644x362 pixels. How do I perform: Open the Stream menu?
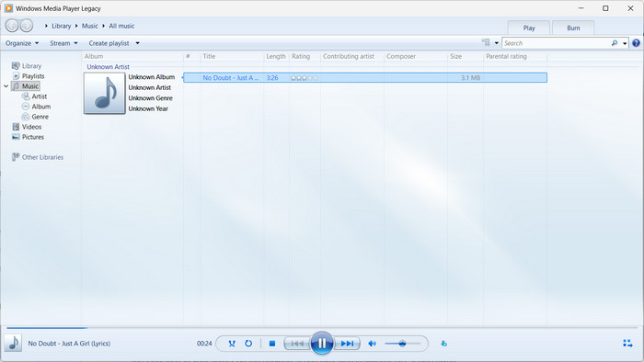click(x=63, y=43)
